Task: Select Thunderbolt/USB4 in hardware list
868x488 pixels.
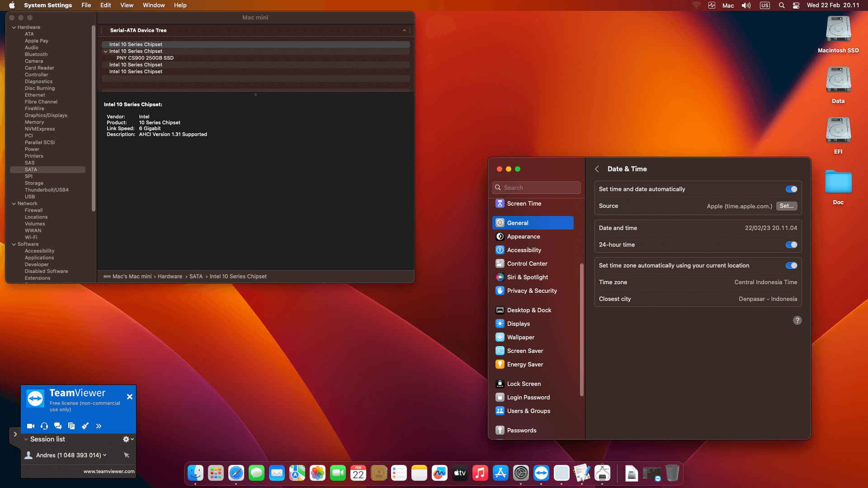Action: [47, 190]
